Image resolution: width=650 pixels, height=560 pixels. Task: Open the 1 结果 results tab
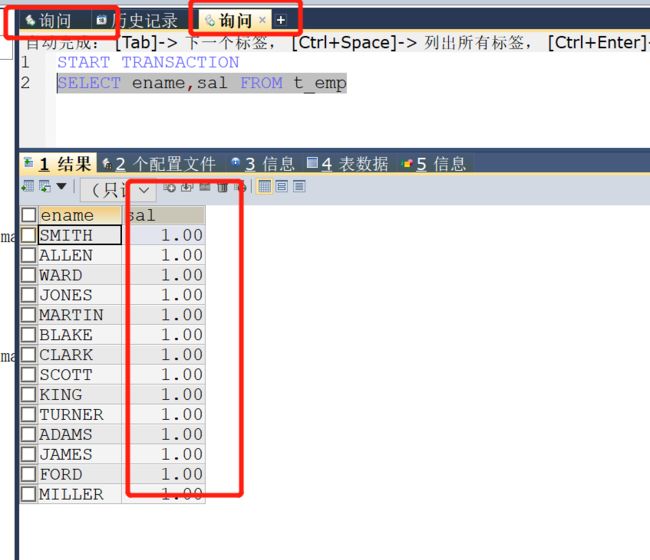[58, 164]
